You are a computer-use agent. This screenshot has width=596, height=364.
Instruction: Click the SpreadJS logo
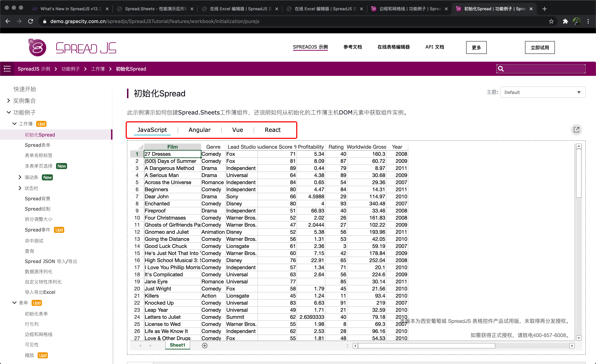point(72,48)
